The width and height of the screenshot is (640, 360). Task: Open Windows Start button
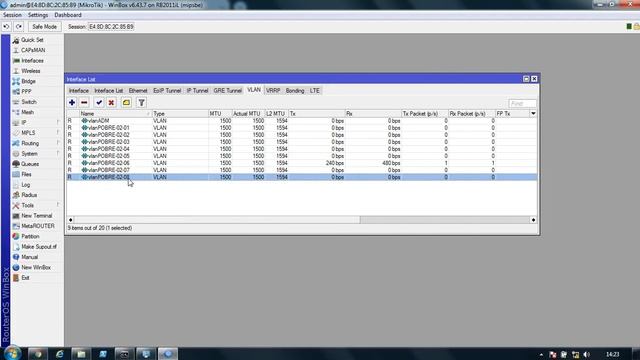point(12,353)
